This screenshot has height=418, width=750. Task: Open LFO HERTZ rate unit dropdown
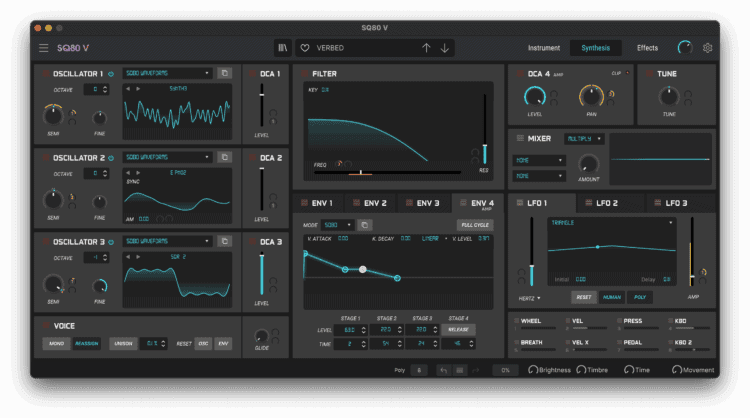[529, 298]
